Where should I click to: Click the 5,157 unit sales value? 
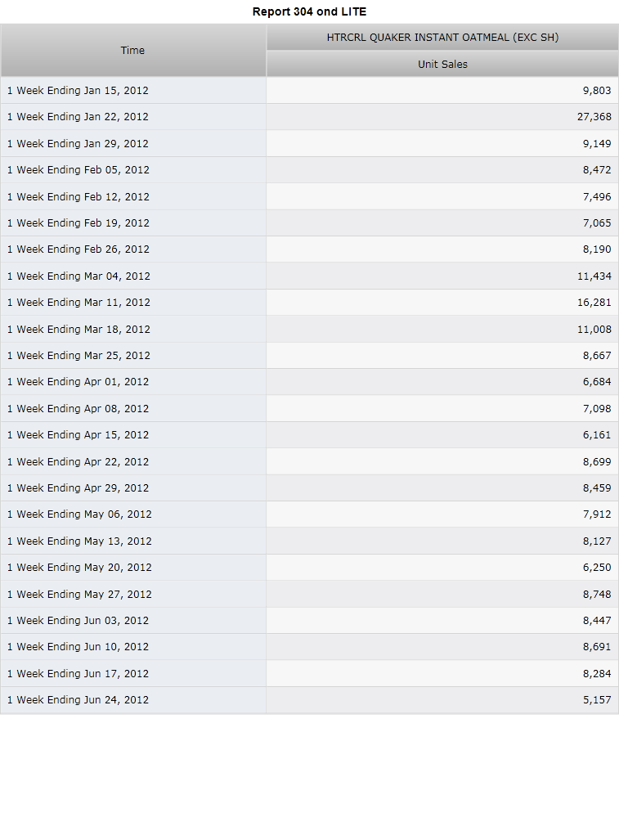(596, 699)
